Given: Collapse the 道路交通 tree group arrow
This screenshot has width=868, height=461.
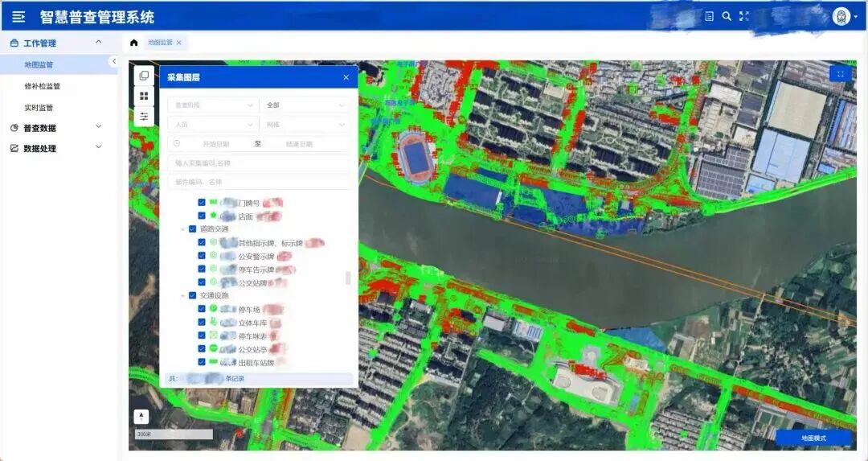Looking at the screenshot, I should click(183, 228).
